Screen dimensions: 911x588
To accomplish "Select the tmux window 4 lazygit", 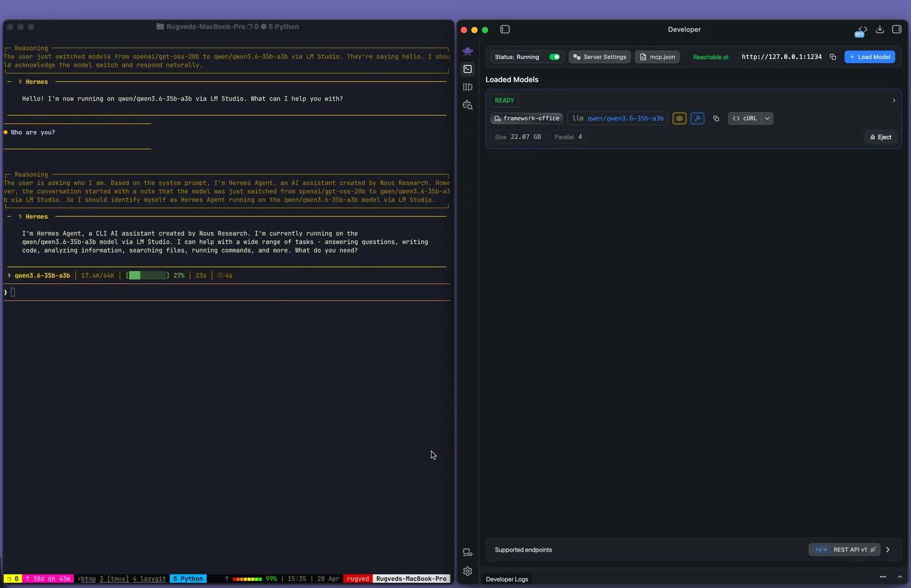I will pyautogui.click(x=149, y=579).
